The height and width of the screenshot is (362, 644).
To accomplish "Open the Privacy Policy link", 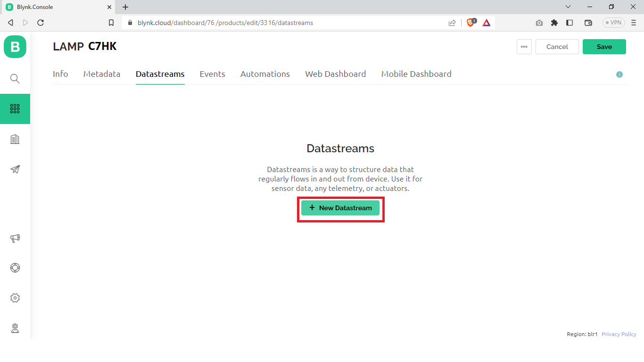I will (x=619, y=334).
